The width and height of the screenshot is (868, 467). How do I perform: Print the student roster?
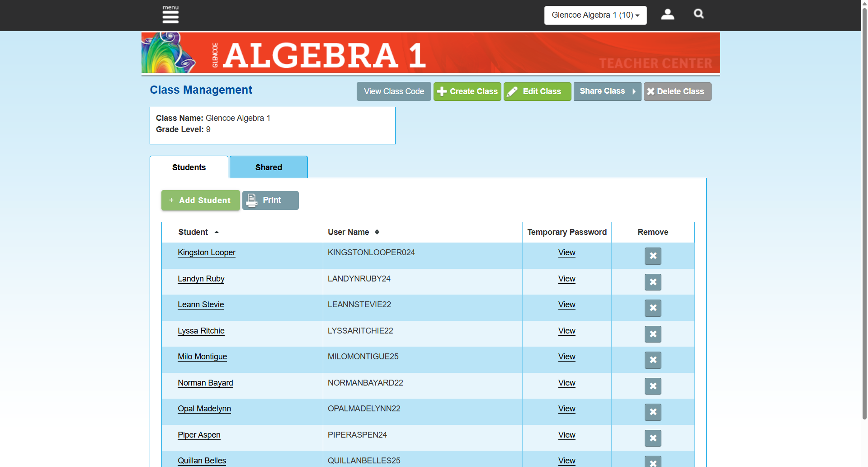tap(270, 200)
